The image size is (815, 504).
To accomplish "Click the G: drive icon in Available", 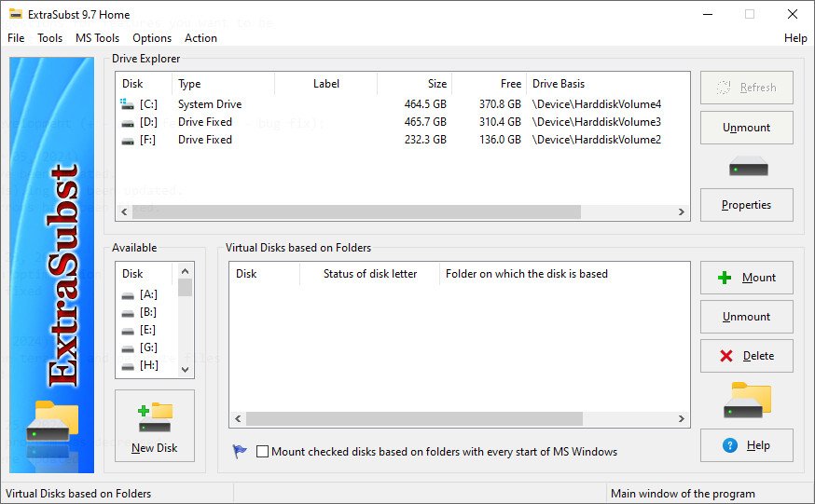I will tap(128, 348).
